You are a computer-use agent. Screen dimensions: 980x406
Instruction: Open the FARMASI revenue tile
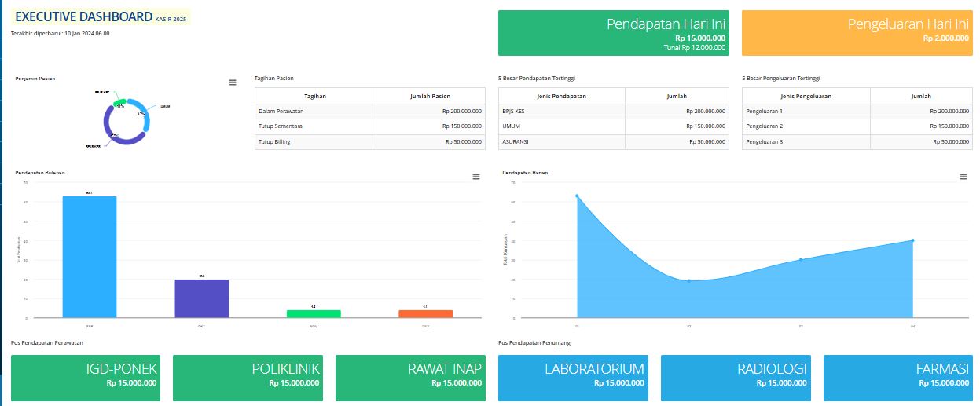(x=898, y=378)
